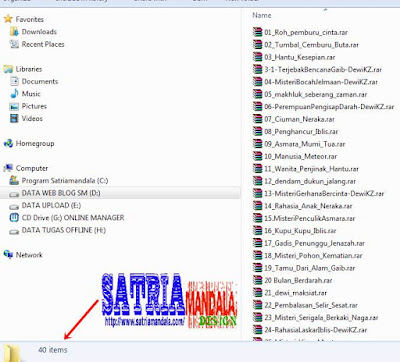Click the Favorites star icon

[8, 19]
